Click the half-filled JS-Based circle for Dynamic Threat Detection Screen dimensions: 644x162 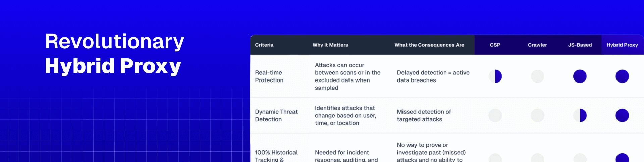(x=580, y=115)
